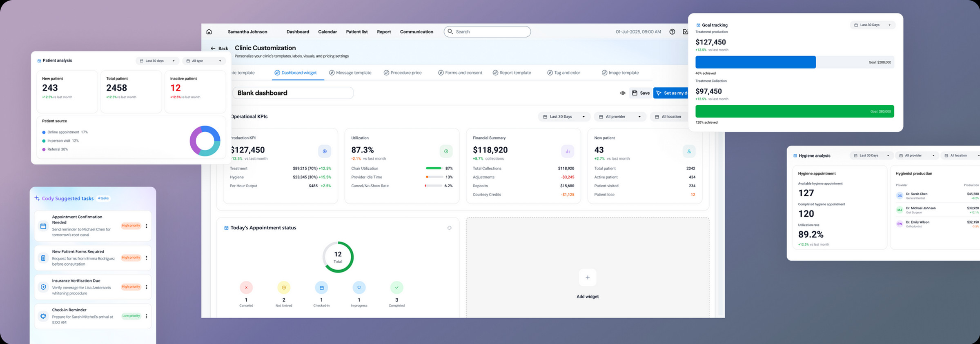Image resolution: width=980 pixels, height=344 pixels.
Task: Click the Blank dashboard name field
Action: 293,93
